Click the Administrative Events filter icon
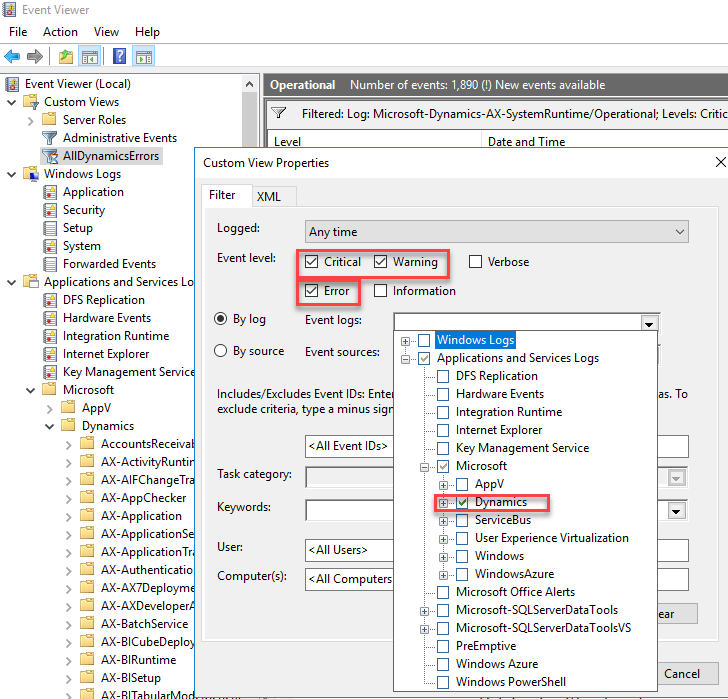728x699 pixels. (50, 138)
